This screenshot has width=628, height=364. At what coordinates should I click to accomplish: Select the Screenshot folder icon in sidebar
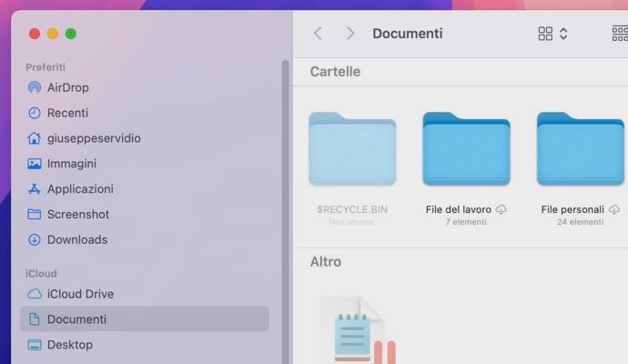point(35,214)
